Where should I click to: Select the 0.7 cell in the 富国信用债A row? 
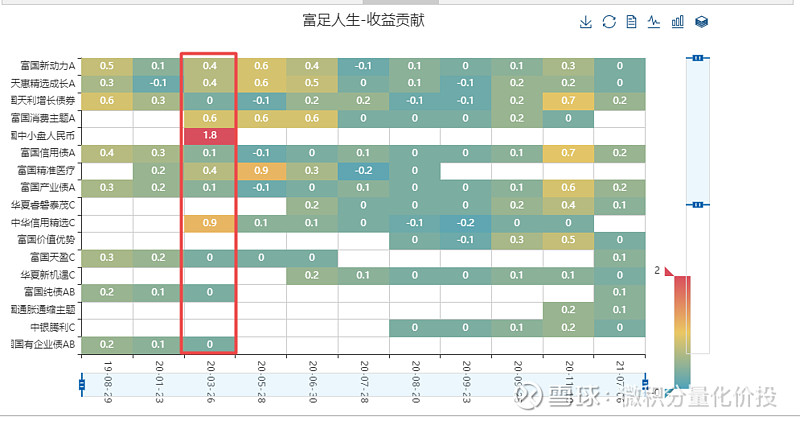coord(568,153)
